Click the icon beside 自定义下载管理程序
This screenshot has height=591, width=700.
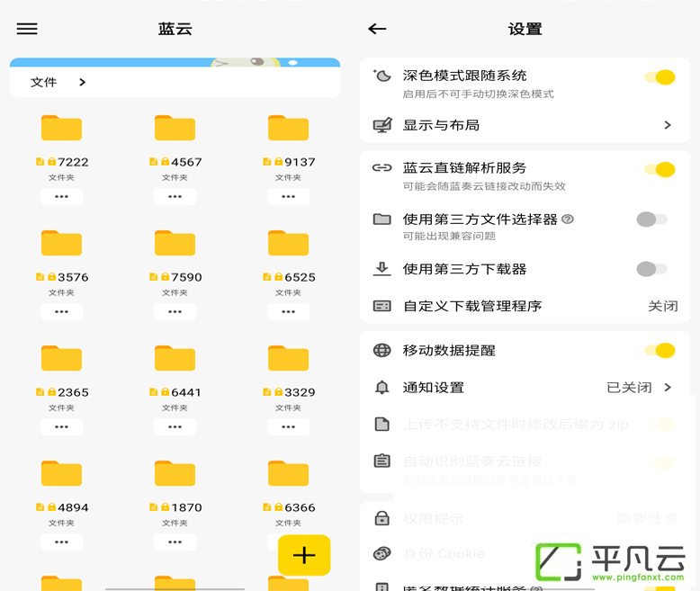pyautogui.click(x=382, y=306)
